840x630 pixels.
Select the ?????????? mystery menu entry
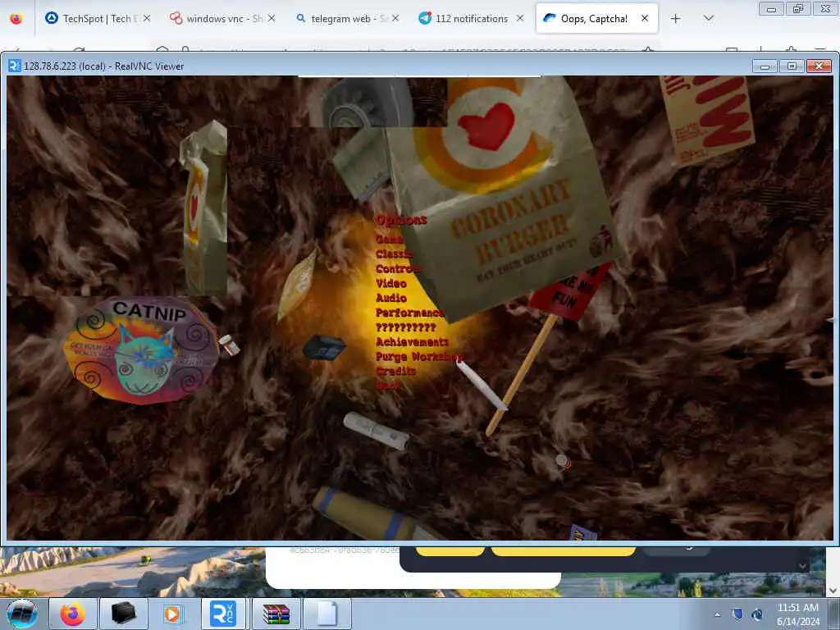[405, 327]
